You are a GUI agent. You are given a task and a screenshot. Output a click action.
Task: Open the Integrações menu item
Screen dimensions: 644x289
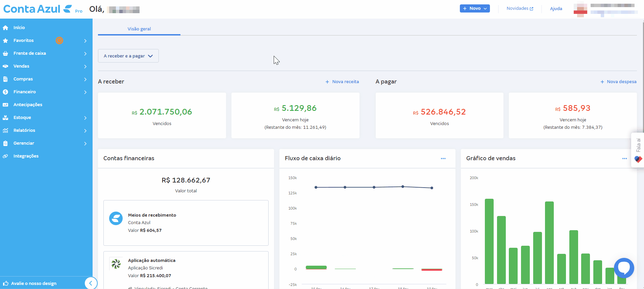coord(46,156)
